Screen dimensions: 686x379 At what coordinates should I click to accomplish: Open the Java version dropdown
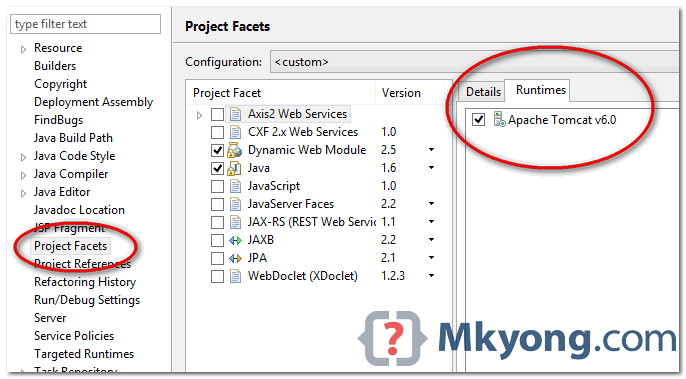pos(431,168)
